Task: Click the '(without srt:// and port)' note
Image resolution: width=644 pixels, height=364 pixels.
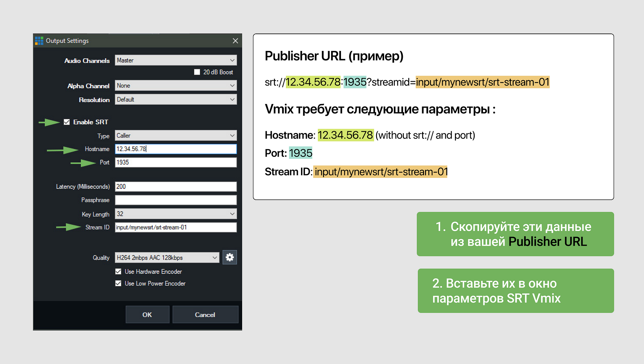Action: pos(425,135)
